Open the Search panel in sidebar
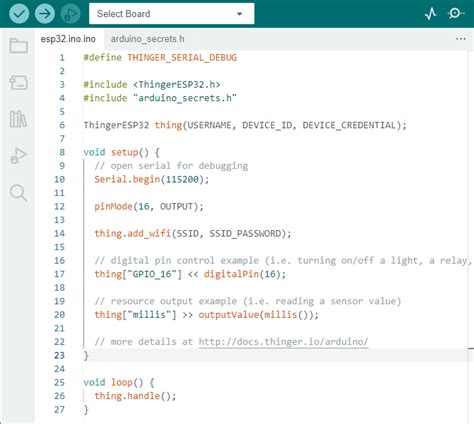Screen dimensions: 474x424 18,193
